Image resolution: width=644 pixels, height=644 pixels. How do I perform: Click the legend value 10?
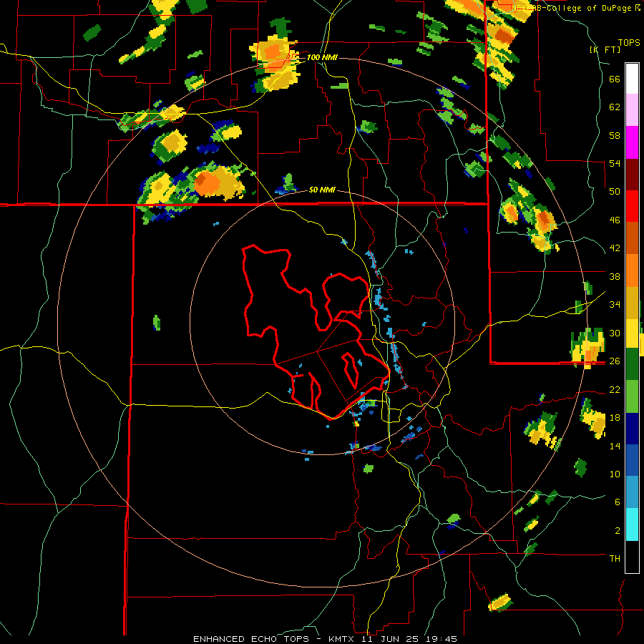point(615,474)
